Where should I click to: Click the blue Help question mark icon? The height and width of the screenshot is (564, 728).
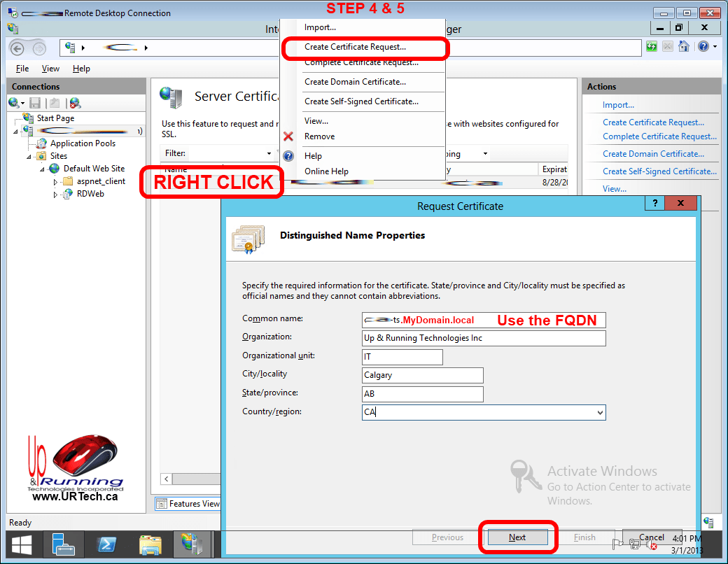click(x=702, y=47)
